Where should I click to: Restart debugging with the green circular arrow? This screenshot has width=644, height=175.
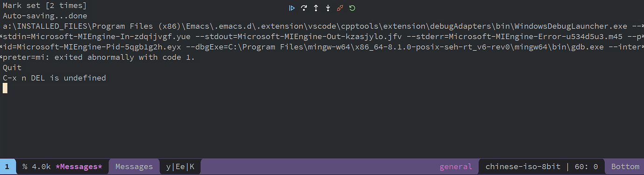tap(352, 8)
